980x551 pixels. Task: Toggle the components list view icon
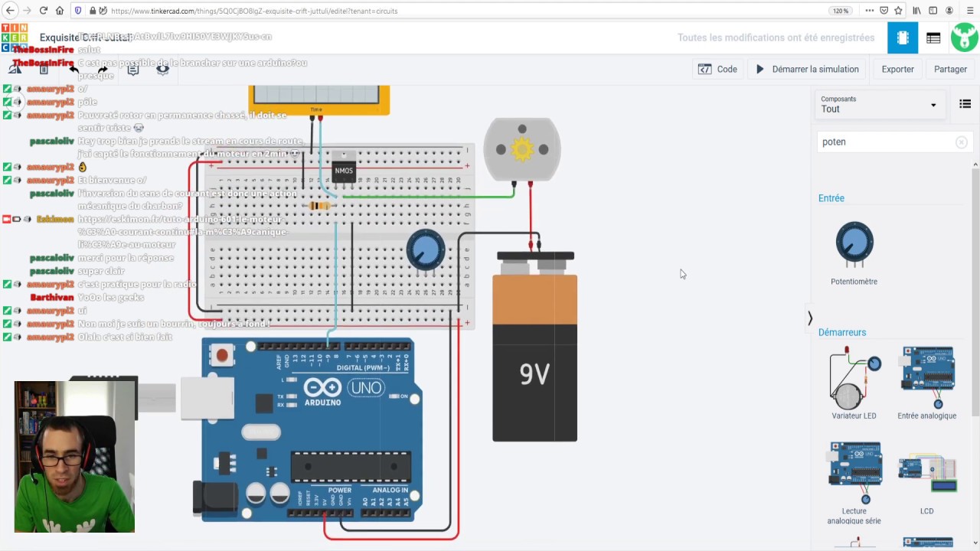point(965,104)
